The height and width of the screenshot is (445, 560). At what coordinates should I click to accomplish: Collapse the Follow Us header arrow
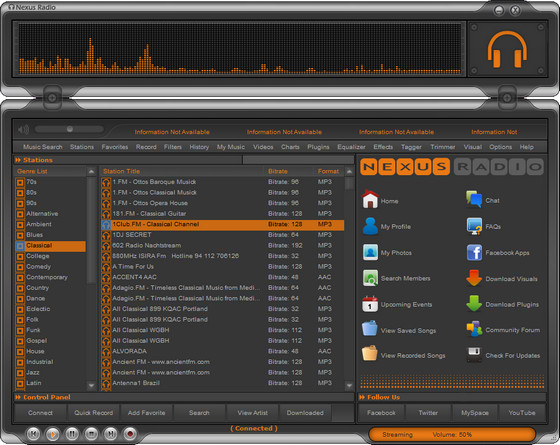[x=362, y=397]
